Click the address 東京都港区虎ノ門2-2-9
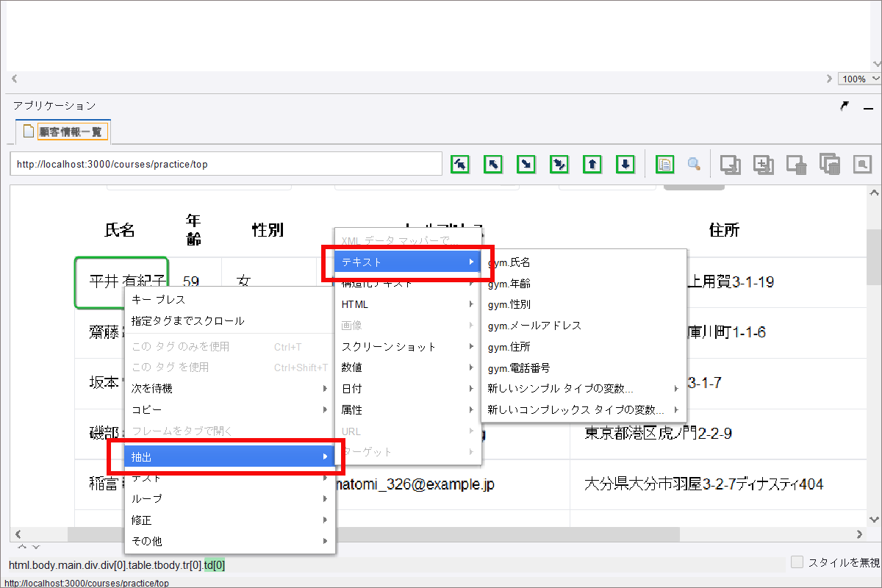This screenshot has width=882, height=588. pos(658,433)
